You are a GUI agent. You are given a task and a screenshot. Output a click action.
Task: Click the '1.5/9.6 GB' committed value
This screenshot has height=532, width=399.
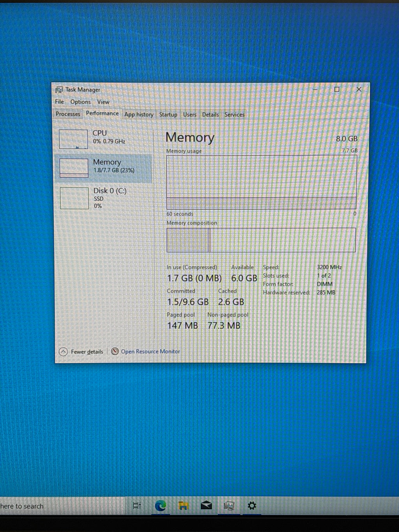[x=188, y=302]
